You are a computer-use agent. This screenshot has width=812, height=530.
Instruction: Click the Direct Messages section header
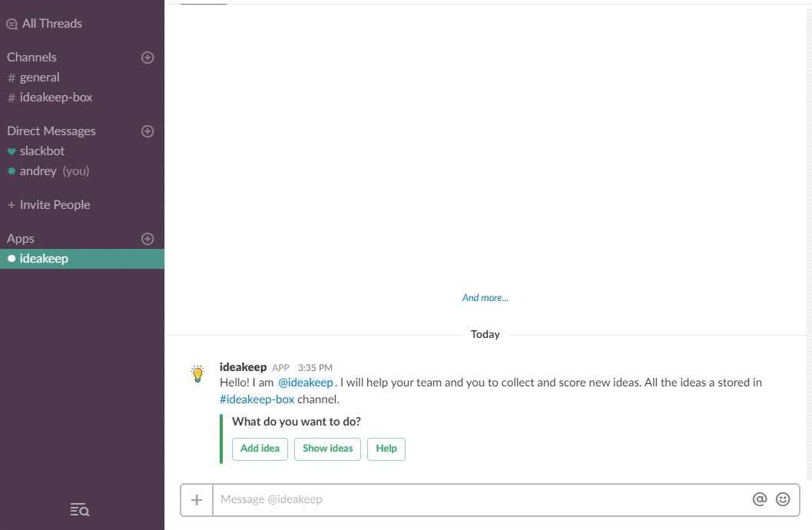pos(51,131)
